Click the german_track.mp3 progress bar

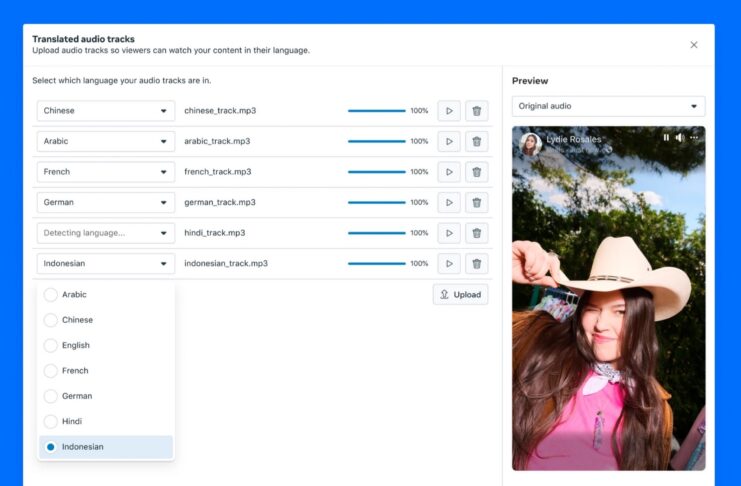tap(376, 203)
